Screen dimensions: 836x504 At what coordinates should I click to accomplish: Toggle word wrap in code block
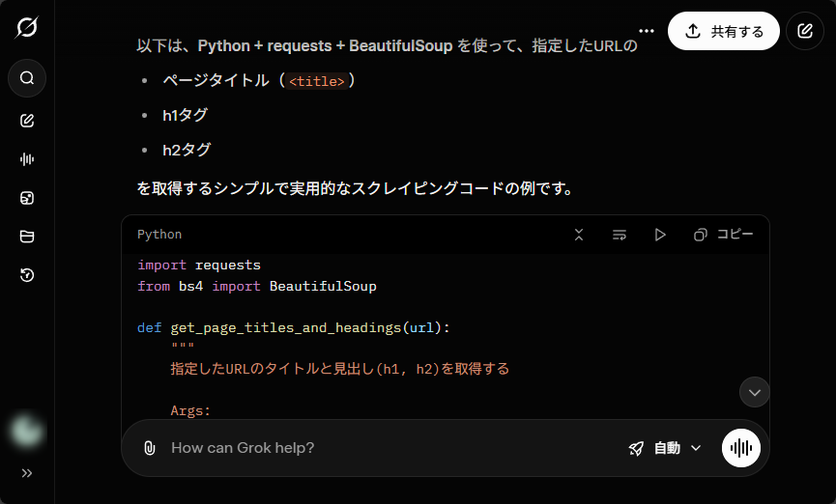tap(619, 235)
